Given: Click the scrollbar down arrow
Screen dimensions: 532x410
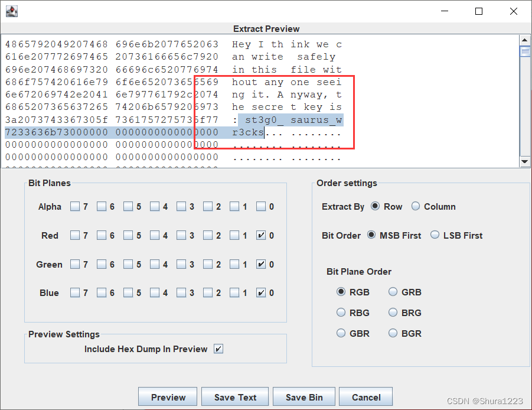Looking at the screenshot, I should [x=523, y=161].
